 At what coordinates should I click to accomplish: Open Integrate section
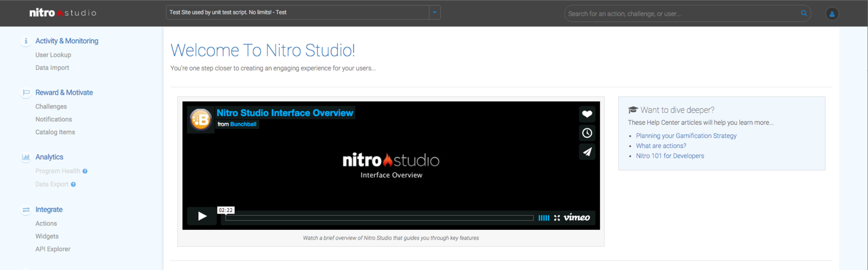coord(49,210)
